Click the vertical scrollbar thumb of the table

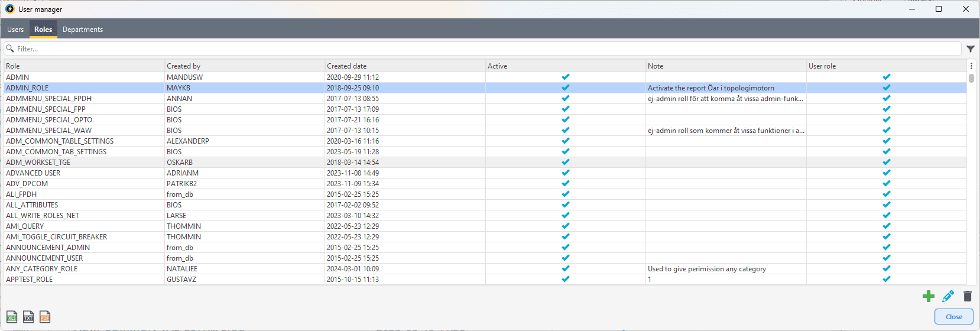click(971, 78)
